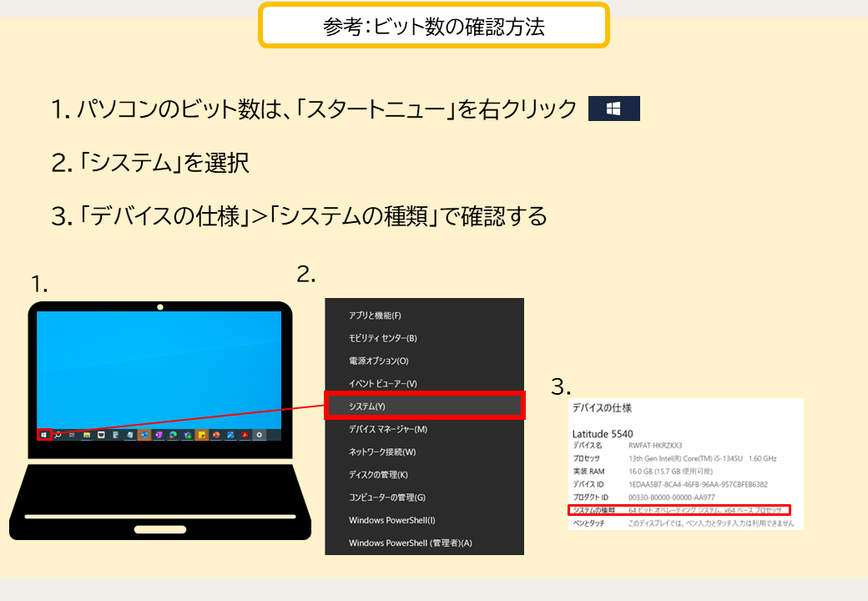Viewport: 868px width, 601px height.
Task: Launch Microsoft Edge from the taskbar
Action: [x=173, y=435]
